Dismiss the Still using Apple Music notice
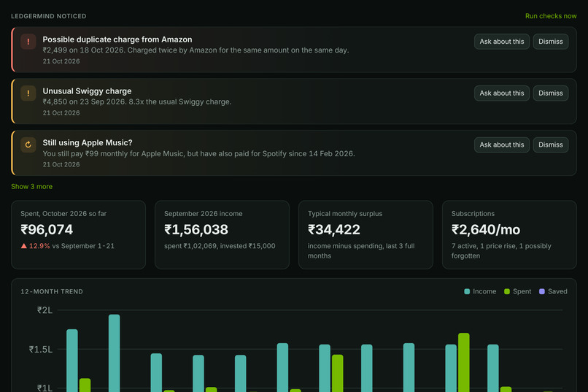Screen dimensions: 588x392 coord(551,145)
